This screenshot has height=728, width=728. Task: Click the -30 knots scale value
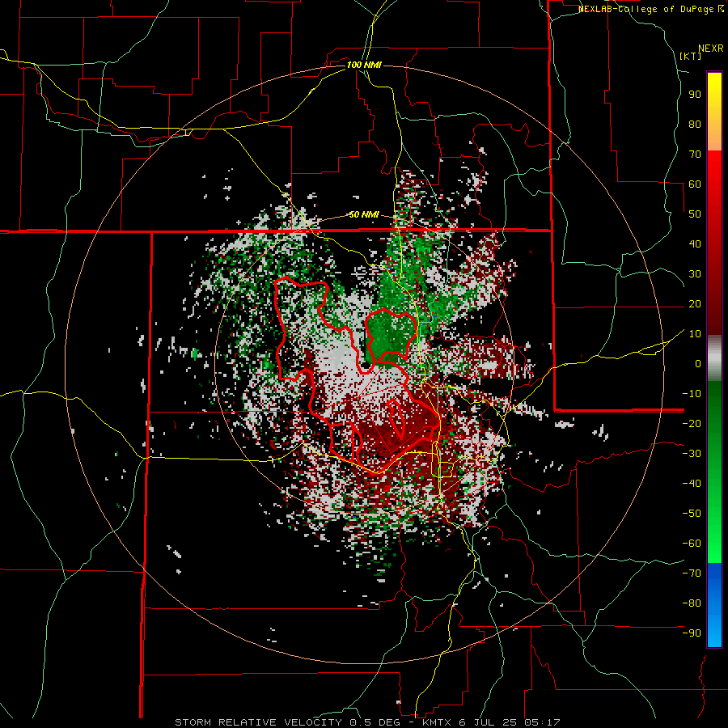692,454
